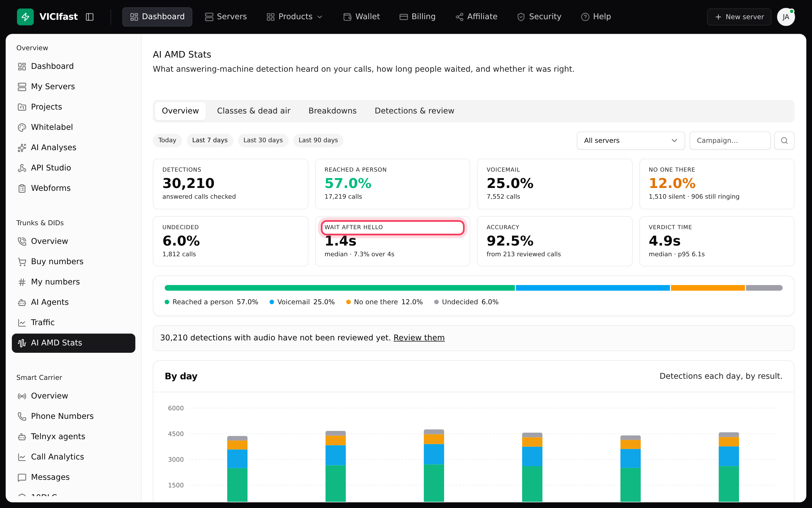Click the Undecided legend entry

click(466, 302)
